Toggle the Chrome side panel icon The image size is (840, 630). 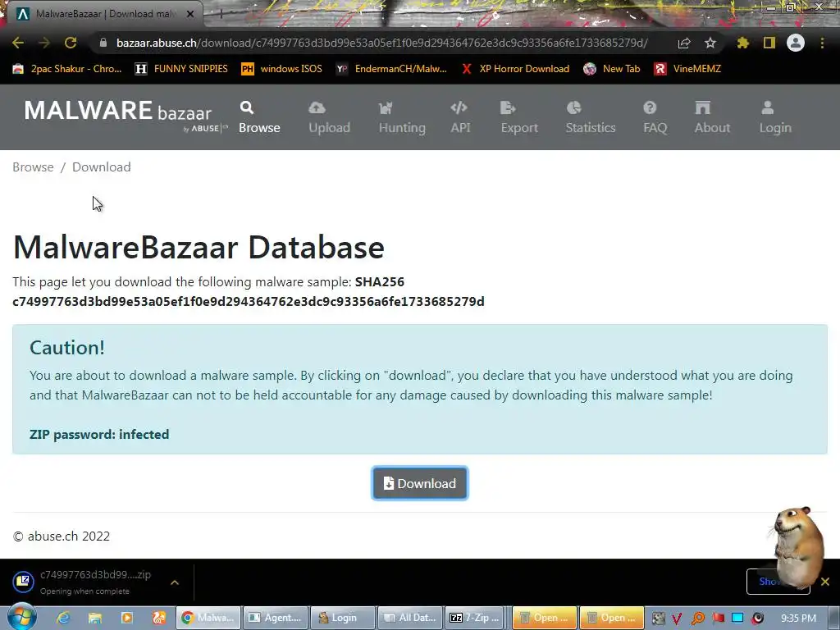pos(769,43)
